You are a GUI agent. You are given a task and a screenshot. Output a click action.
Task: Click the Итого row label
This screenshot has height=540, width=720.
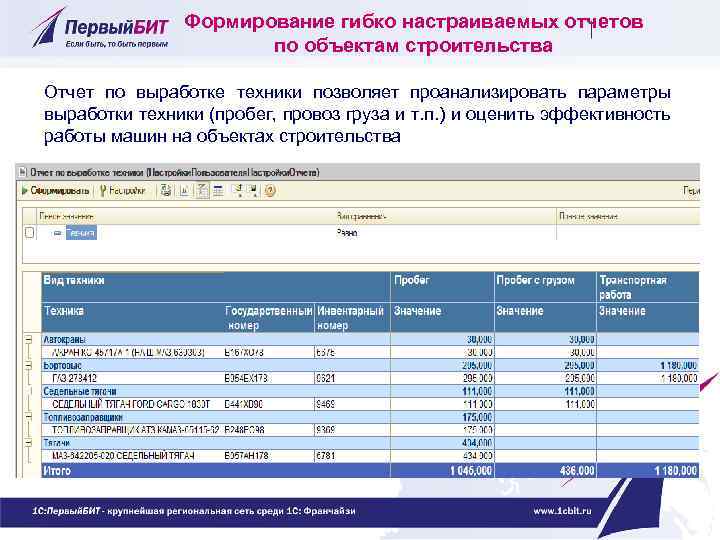click(x=57, y=470)
